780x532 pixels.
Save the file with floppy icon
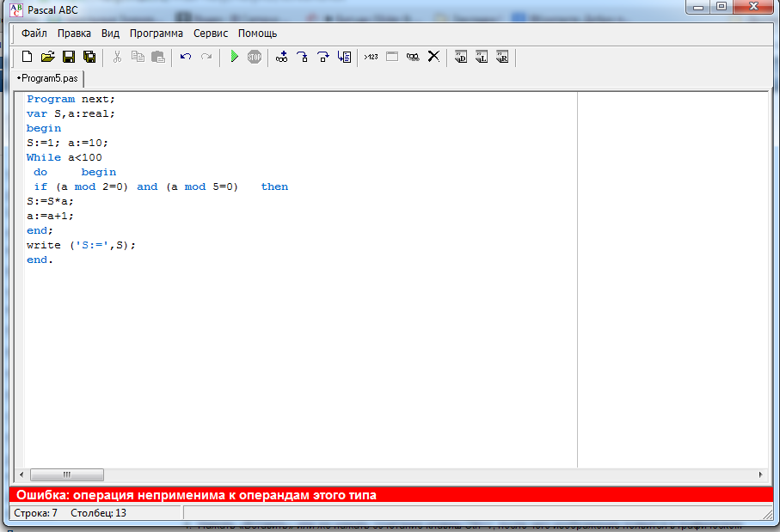point(69,57)
